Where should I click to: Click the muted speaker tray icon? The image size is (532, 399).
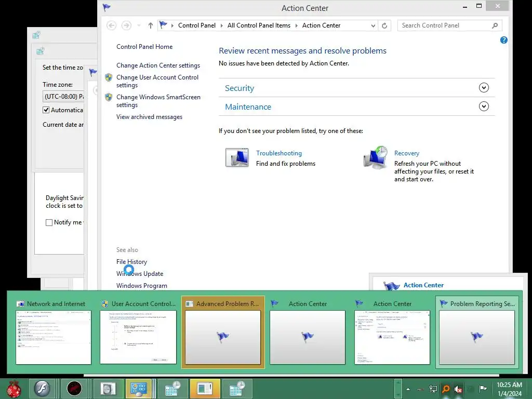(458, 389)
